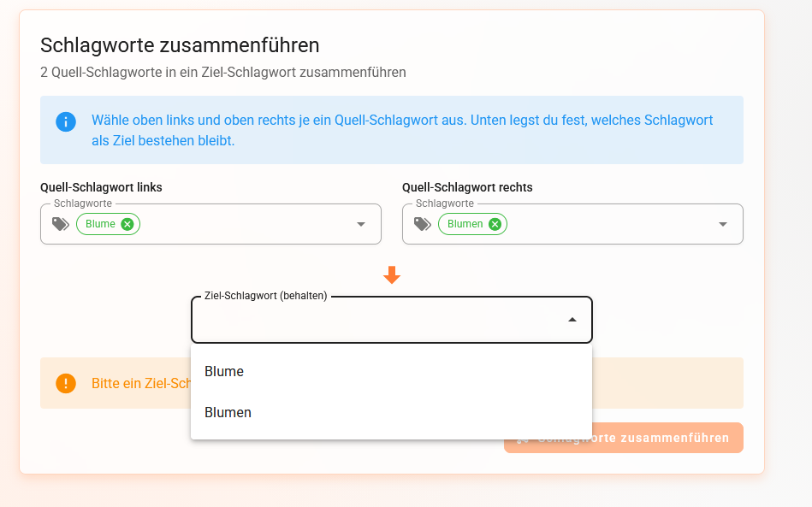Select Blumen from the Ziel-Schlagwort list
Image resolution: width=812 pixels, height=507 pixels.
pyautogui.click(x=228, y=412)
